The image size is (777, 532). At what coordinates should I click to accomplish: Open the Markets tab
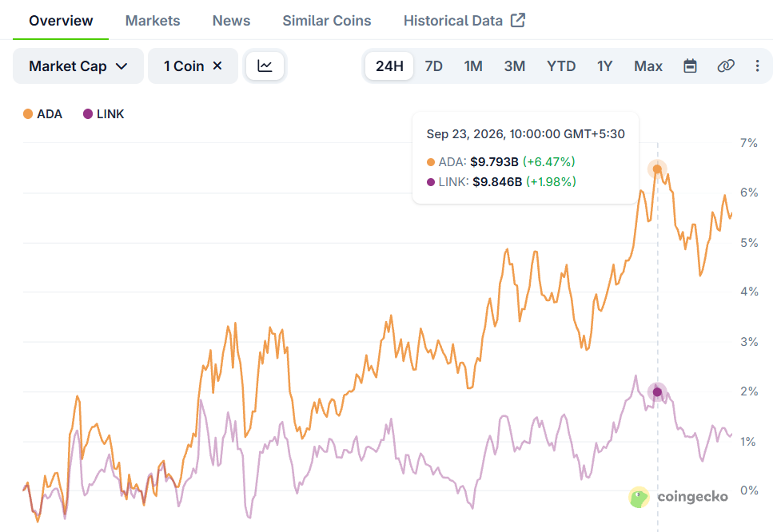point(153,21)
